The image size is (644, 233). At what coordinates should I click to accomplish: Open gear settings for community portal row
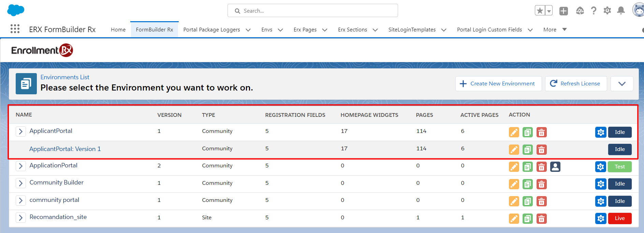pos(600,201)
